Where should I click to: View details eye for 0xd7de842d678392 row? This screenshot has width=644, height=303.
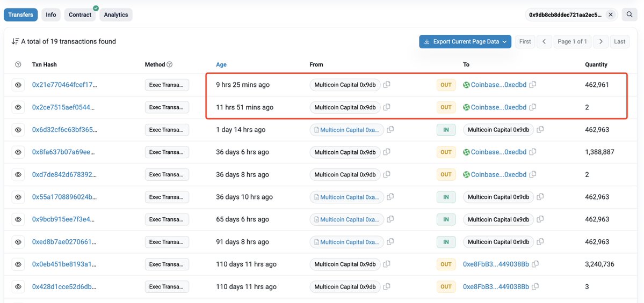(18, 175)
